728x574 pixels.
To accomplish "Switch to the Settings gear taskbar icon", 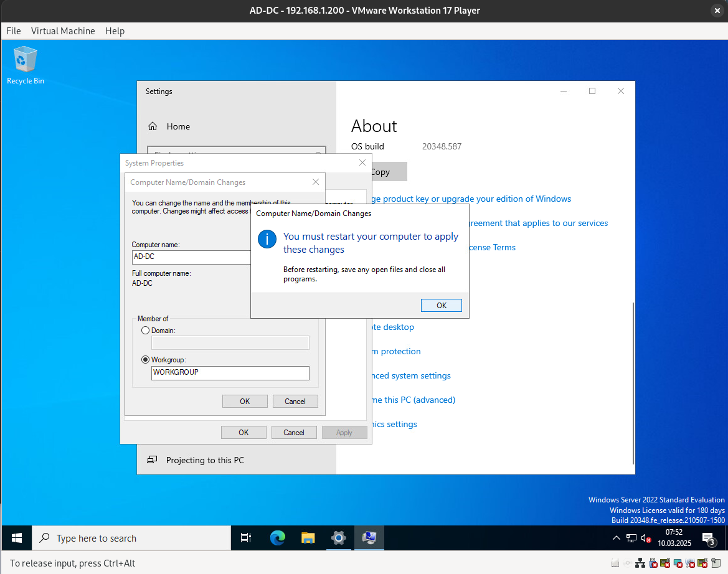I will pyautogui.click(x=338, y=538).
